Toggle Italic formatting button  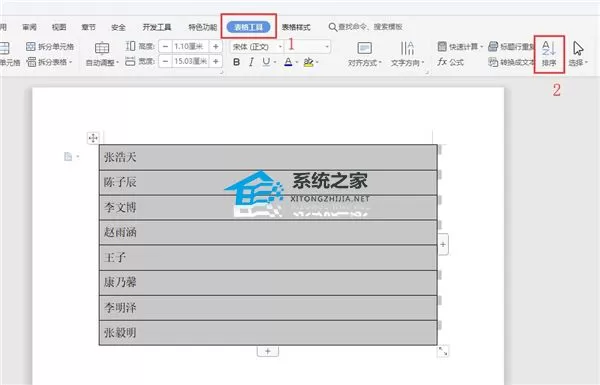[x=251, y=62]
